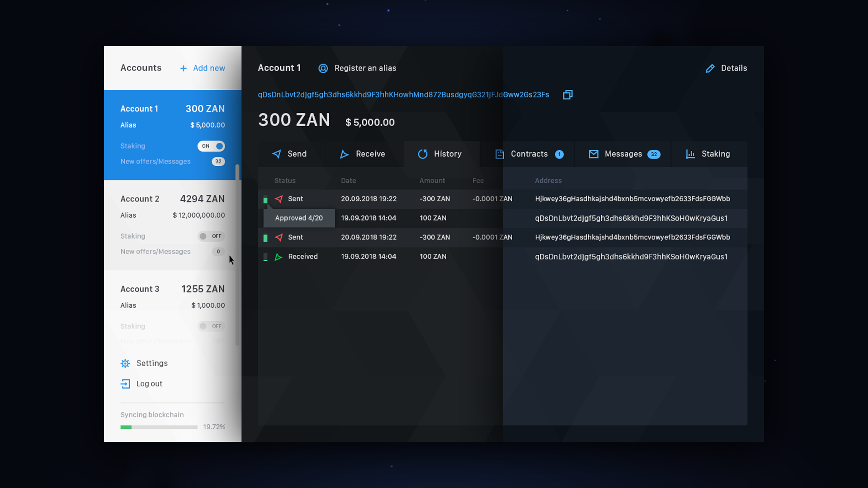Click the Received label in last row

pos(303,257)
